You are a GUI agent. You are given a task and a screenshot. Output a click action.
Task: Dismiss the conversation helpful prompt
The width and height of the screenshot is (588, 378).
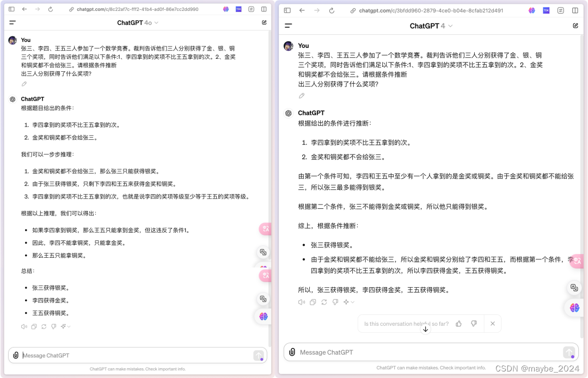[493, 324]
